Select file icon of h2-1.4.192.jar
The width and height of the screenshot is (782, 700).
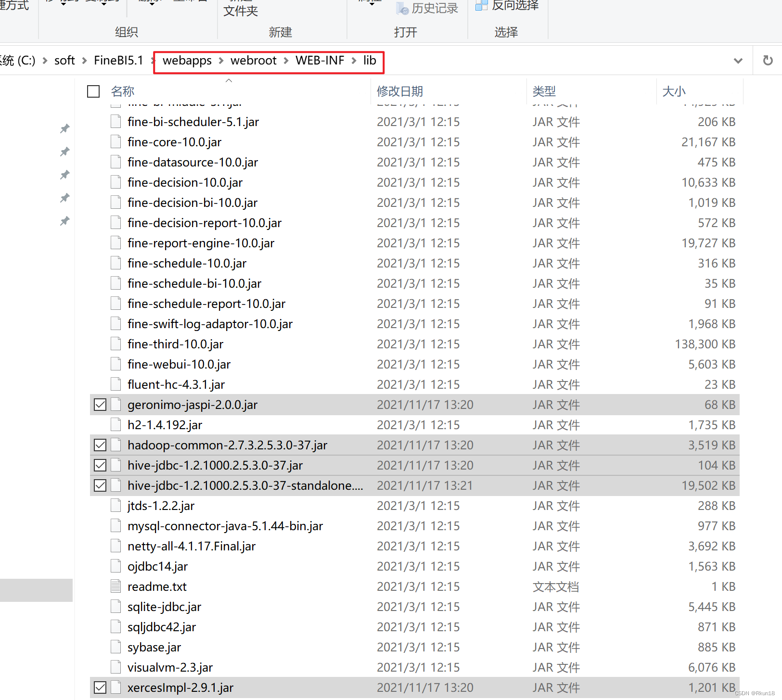click(115, 425)
